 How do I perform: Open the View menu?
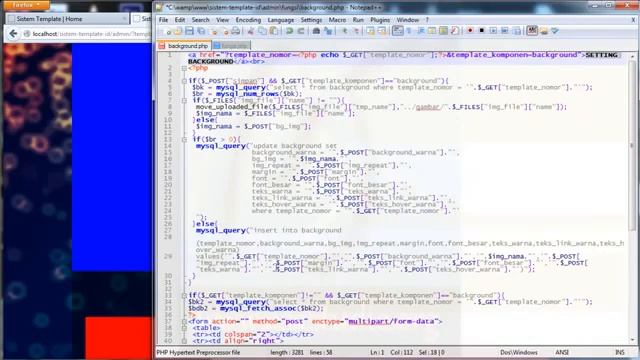click(x=222, y=20)
